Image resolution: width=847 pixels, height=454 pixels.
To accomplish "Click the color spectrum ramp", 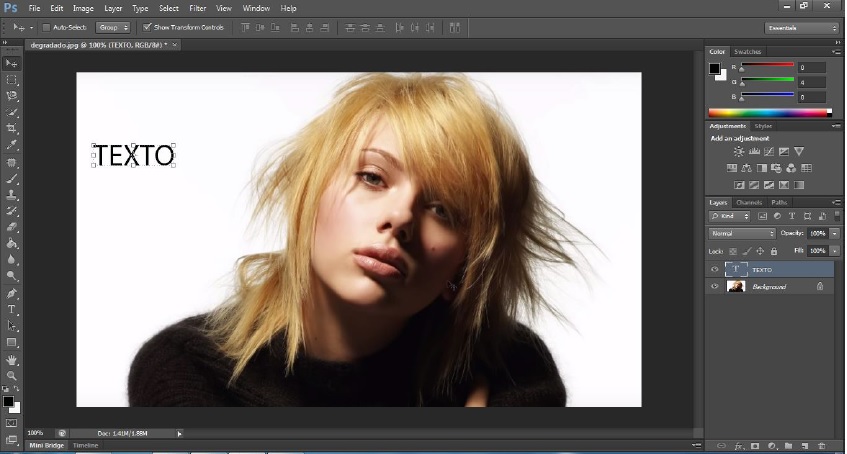I will (x=766, y=113).
